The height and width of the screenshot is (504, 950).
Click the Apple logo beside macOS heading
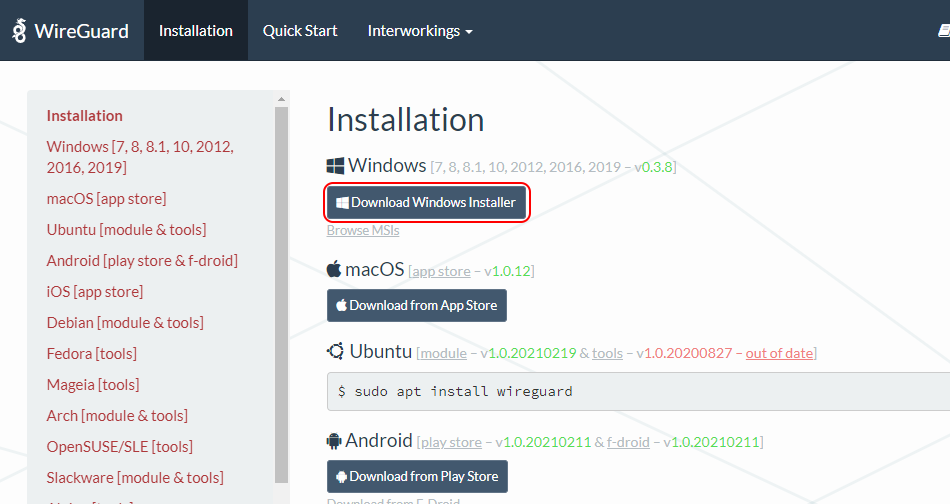[x=335, y=270]
